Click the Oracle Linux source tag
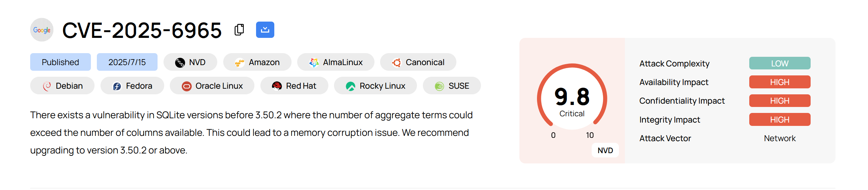Viewport: 868px width, 190px height. 212,86
